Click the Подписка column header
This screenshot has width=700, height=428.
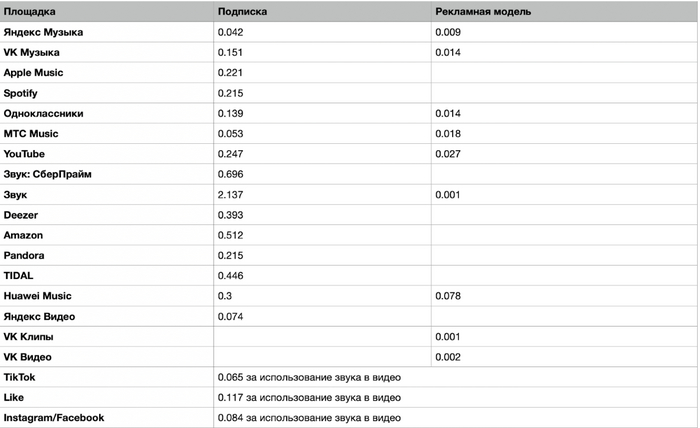coord(242,12)
